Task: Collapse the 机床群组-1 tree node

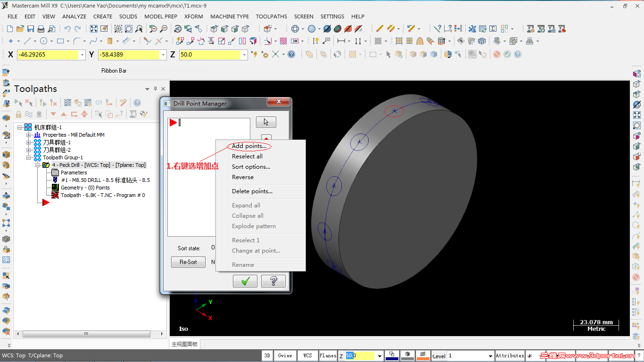Action: [20, 127]
